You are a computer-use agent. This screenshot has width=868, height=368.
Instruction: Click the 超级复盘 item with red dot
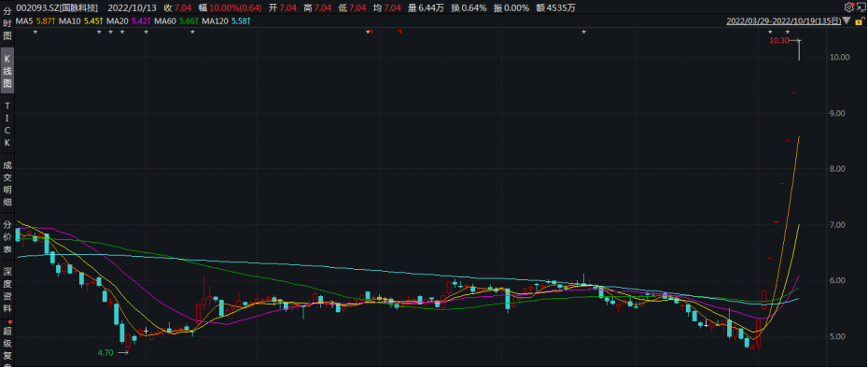point(7,344)
